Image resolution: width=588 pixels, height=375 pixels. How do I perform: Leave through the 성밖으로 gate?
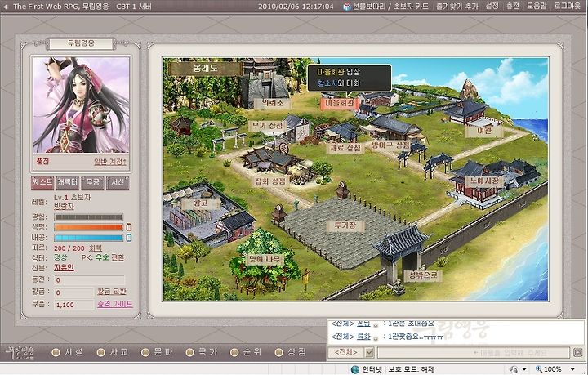pyautogui.click(x=423, y=276)
